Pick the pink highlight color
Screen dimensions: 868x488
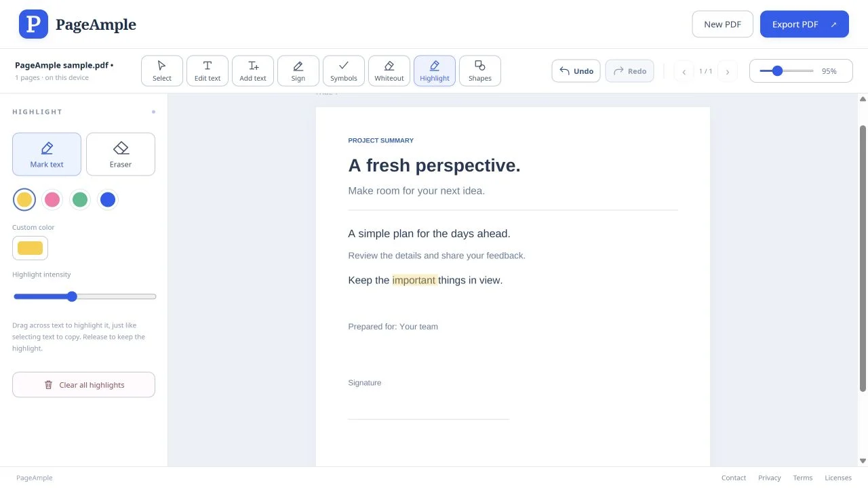point(52,199)
